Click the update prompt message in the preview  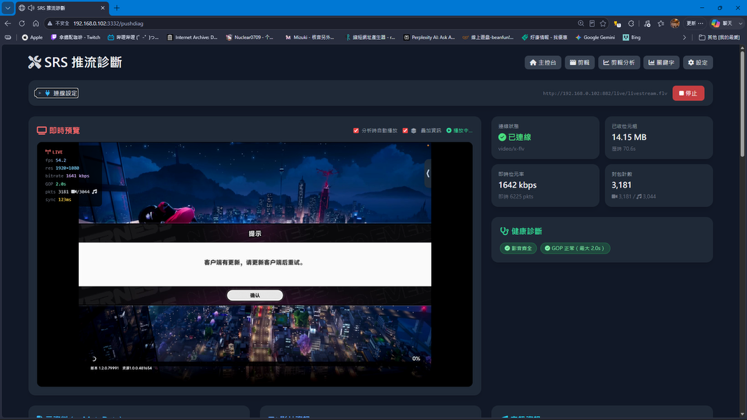(x=254, y=262)
